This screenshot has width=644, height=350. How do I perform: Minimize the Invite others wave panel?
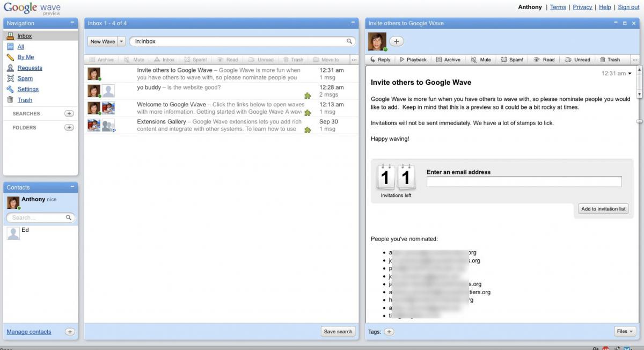click(616, 23)
